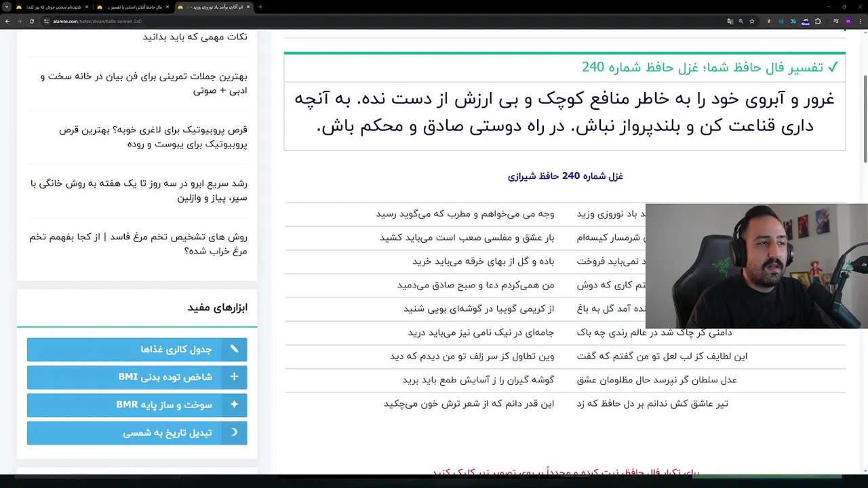Click verse گوشه گیران را ز آسایش طمع
Viewport: 868px width, 488px height.
coord(478,380)
